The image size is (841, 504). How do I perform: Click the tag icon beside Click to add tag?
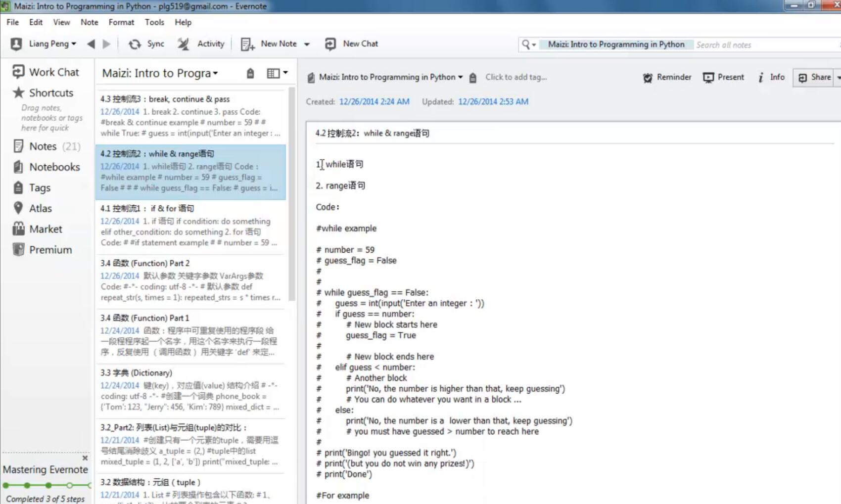click(473, 78)
